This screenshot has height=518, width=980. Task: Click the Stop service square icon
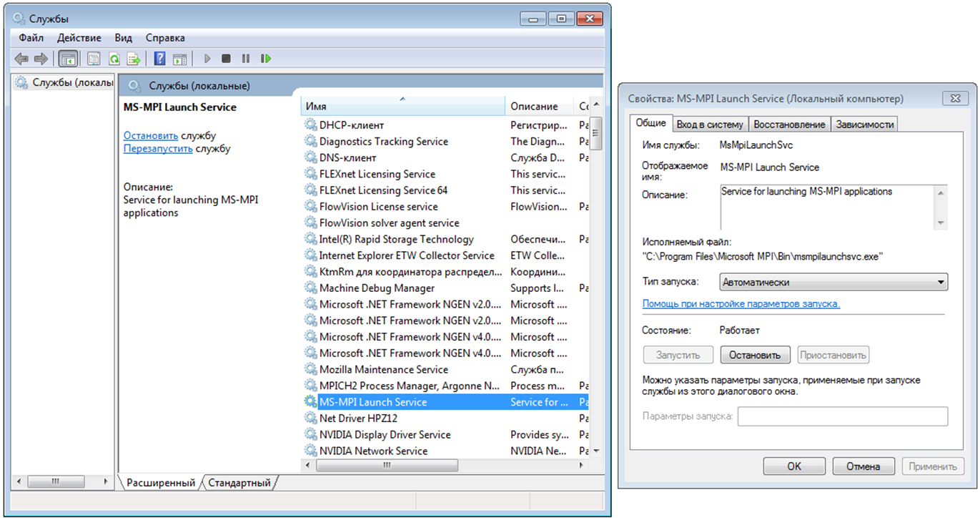point(227,59)
